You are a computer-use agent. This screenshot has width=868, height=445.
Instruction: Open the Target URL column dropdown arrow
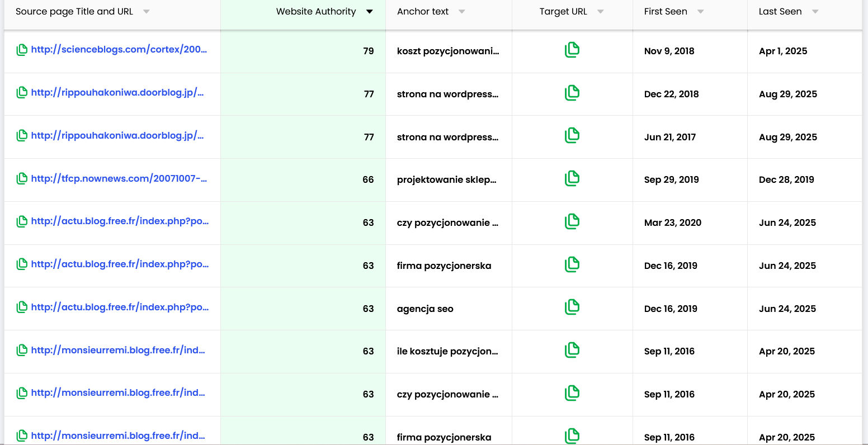pos(600,12)
